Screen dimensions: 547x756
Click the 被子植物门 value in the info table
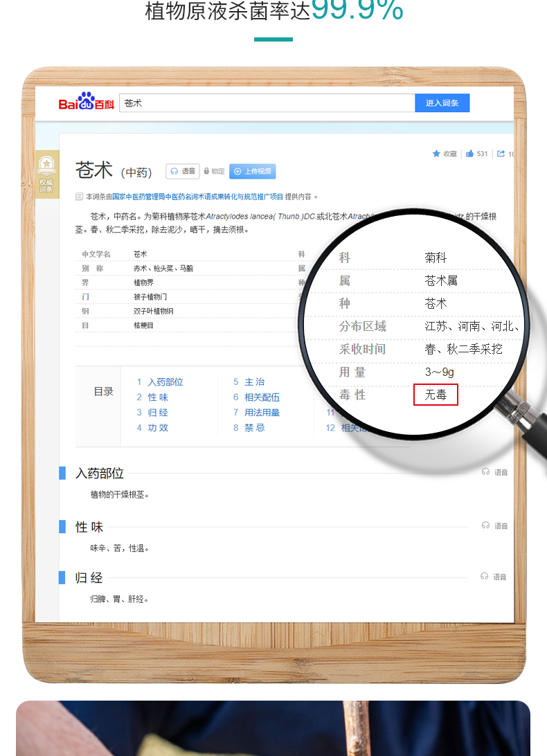tap(150, 297)
